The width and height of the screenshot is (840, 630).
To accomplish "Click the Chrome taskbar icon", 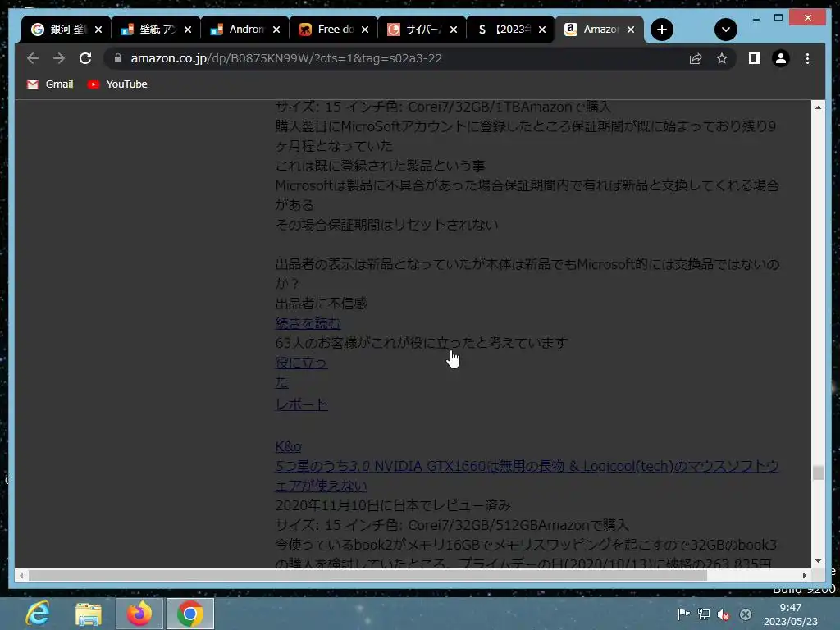I will tap(190, 614).
